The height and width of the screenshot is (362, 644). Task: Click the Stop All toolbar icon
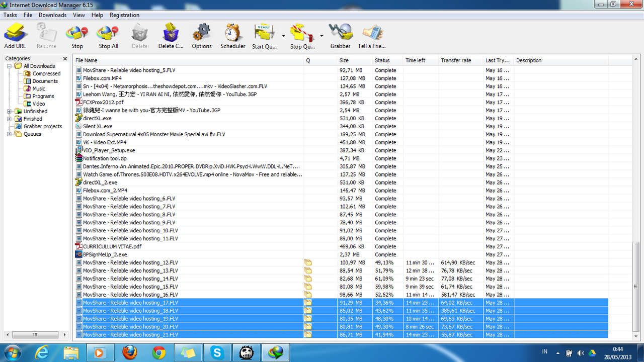point(108,36)
